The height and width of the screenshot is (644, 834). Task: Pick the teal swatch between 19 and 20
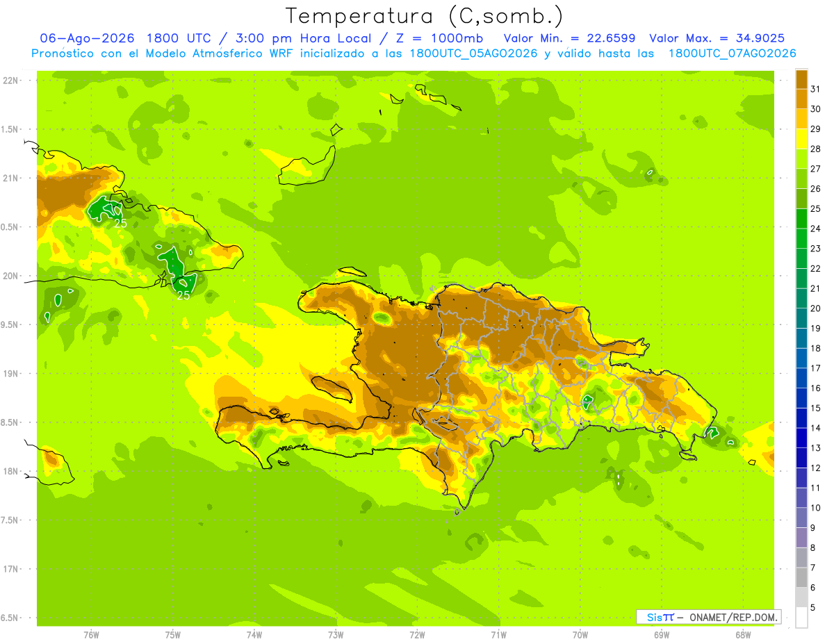click(801, 318)
